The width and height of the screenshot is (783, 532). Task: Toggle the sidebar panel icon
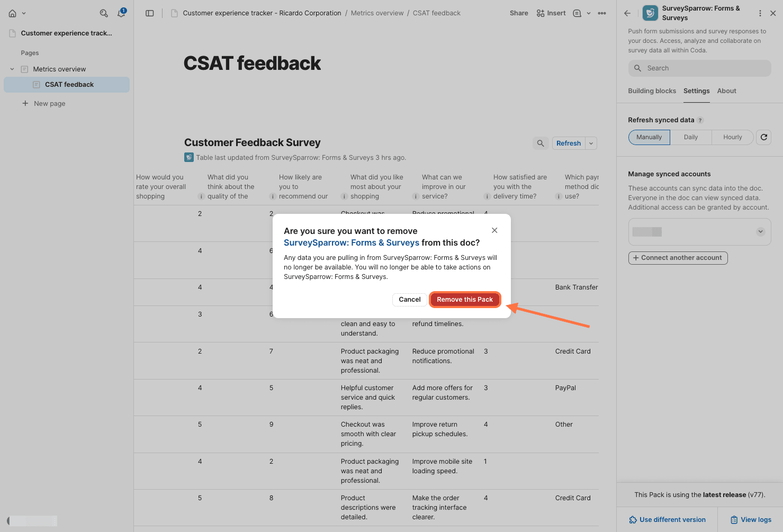click(150, 13)
